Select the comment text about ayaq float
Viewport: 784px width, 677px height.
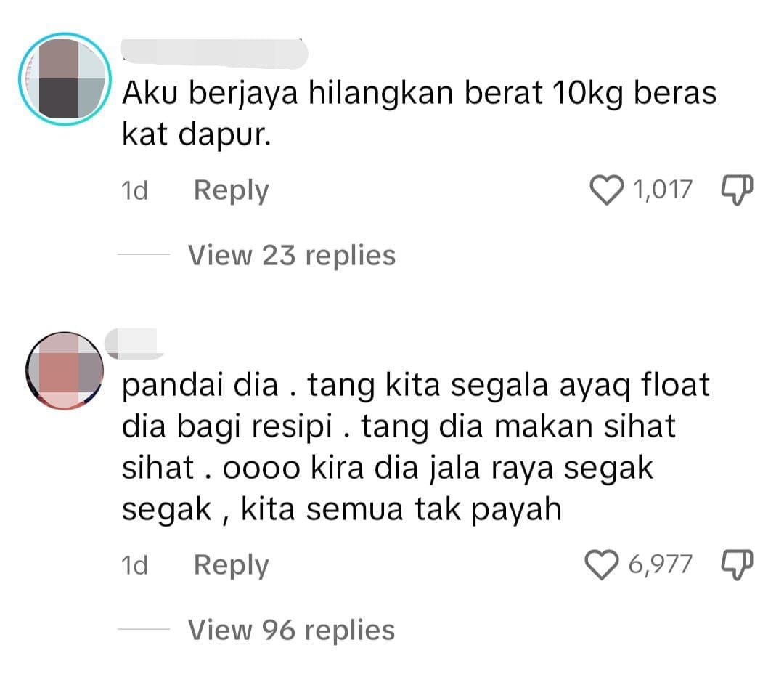415,447
